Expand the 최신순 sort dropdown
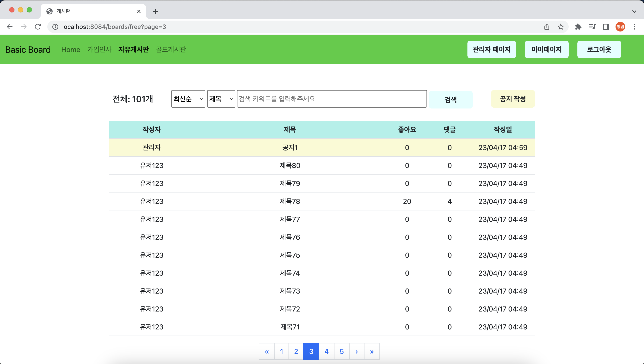 [x=188, y=99]
